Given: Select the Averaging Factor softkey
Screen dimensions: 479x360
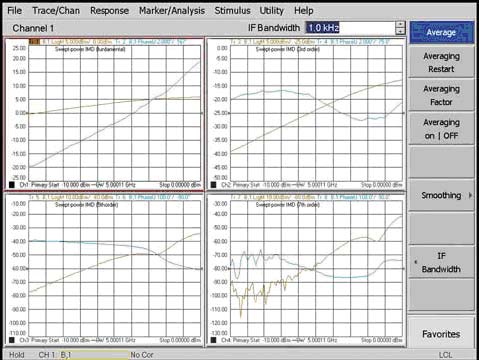Looking at the screenshot, I should point(441,95).
